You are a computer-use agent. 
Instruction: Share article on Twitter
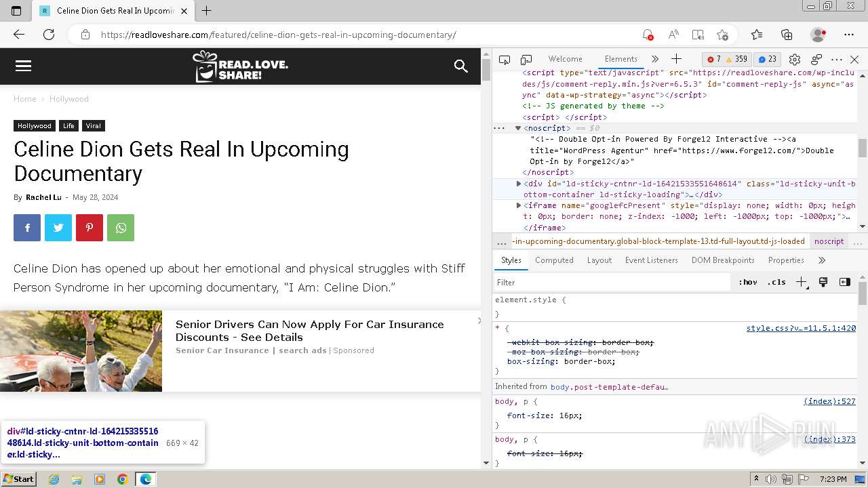tap(58, 228)
